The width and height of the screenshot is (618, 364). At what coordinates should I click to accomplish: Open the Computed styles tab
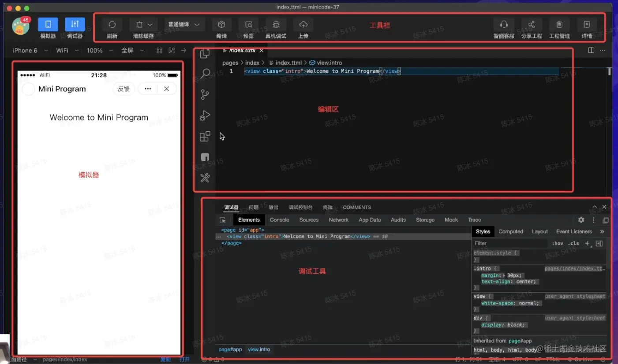click(x=510, y=231)
